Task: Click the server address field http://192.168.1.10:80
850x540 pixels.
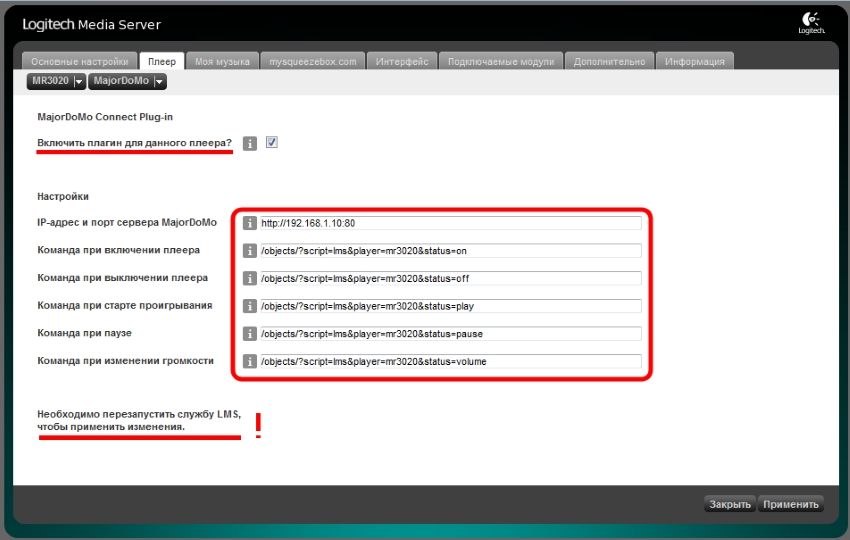Action: (450, 223)
